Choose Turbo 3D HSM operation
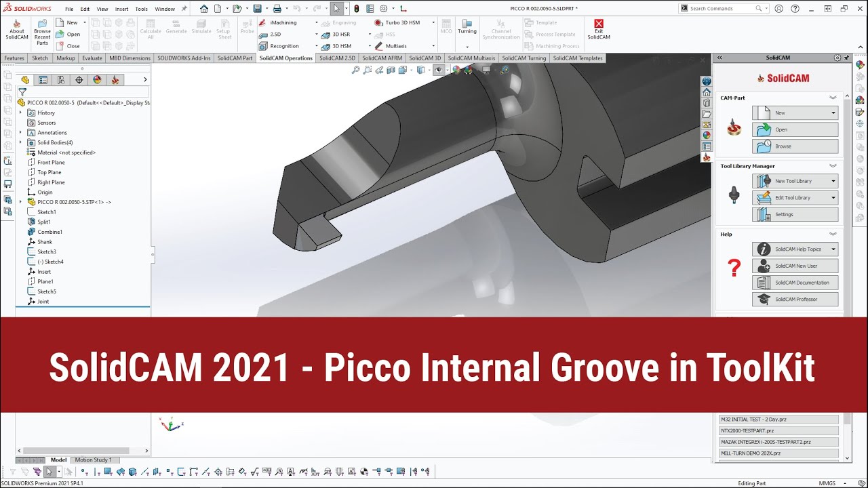Viewport: 868px width, 488px height. click(397, 22)
